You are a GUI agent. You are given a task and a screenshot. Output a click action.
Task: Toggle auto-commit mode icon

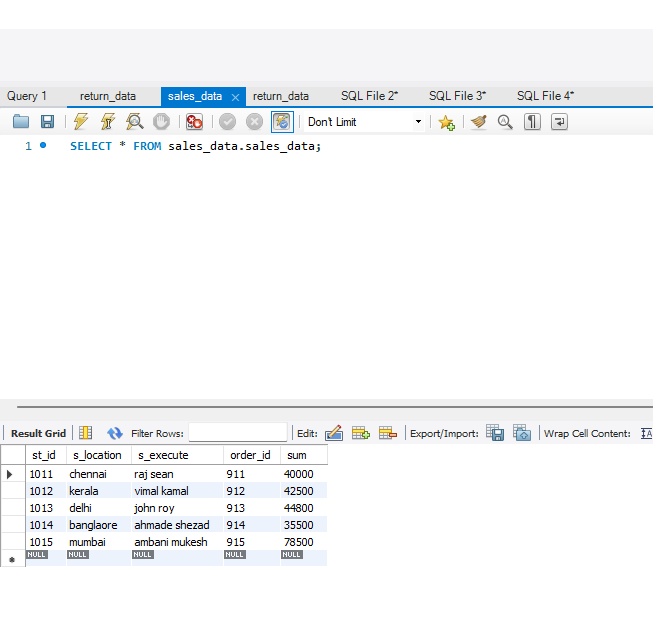coord(282,122)
